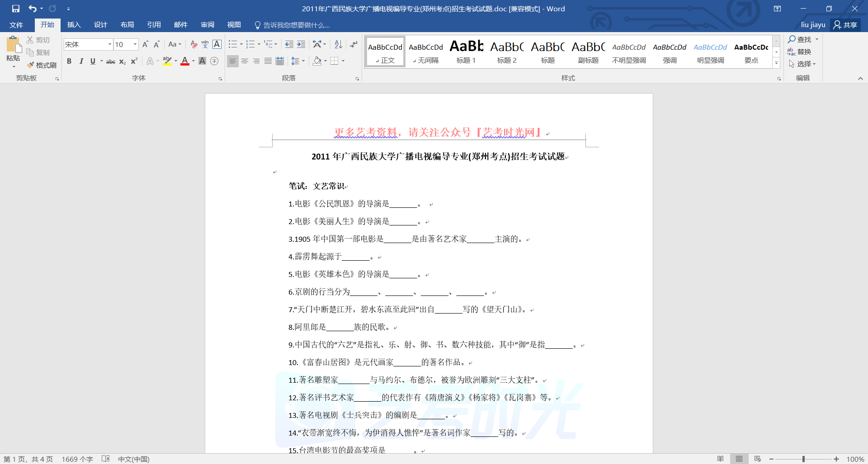The height and width of the screenshot is (464, 868).
Task: Toggle Bold formatting
Action: (69, 61)
